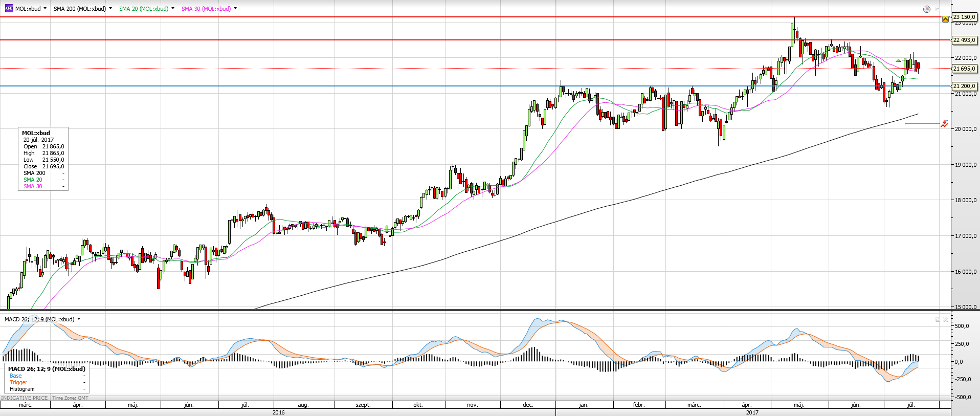Select the máj. 2017 month marker
Viewport: 980px width, 416px height.
(799, 405)
